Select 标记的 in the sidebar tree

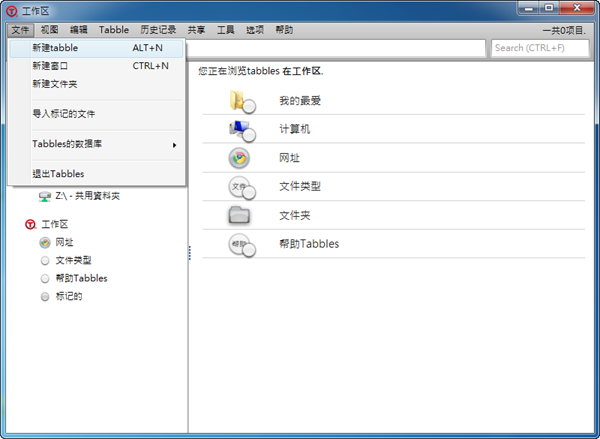pyautogui.click(x=69, y=296)
